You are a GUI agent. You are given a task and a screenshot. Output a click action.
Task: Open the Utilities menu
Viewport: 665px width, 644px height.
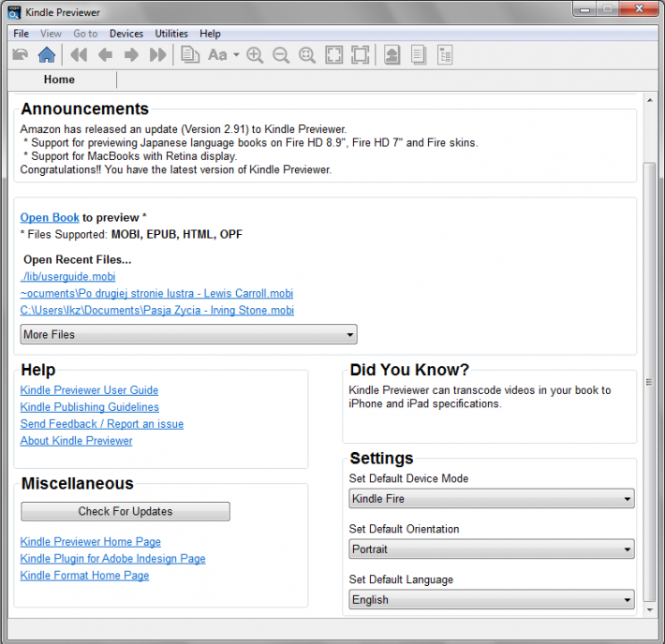click(x=171, y=34)
